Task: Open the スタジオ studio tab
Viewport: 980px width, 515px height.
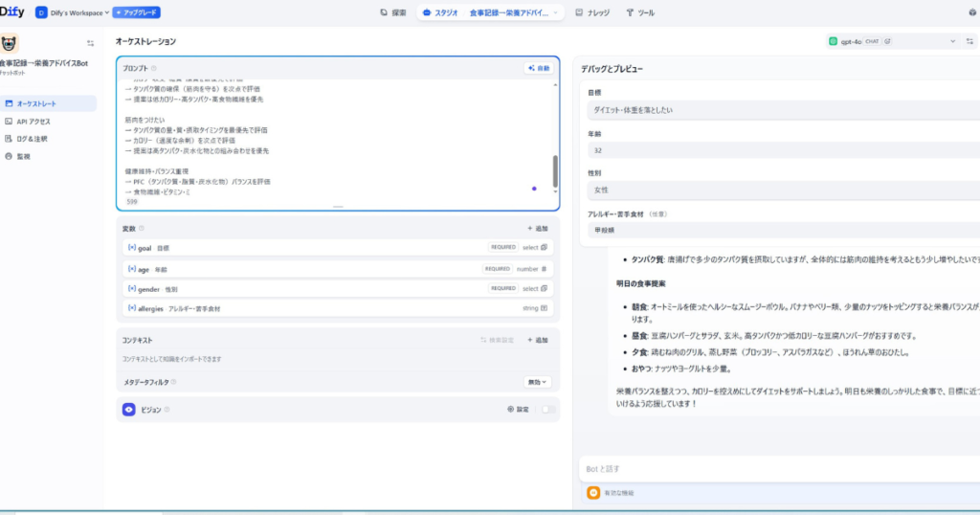Action: click(440, 12)
